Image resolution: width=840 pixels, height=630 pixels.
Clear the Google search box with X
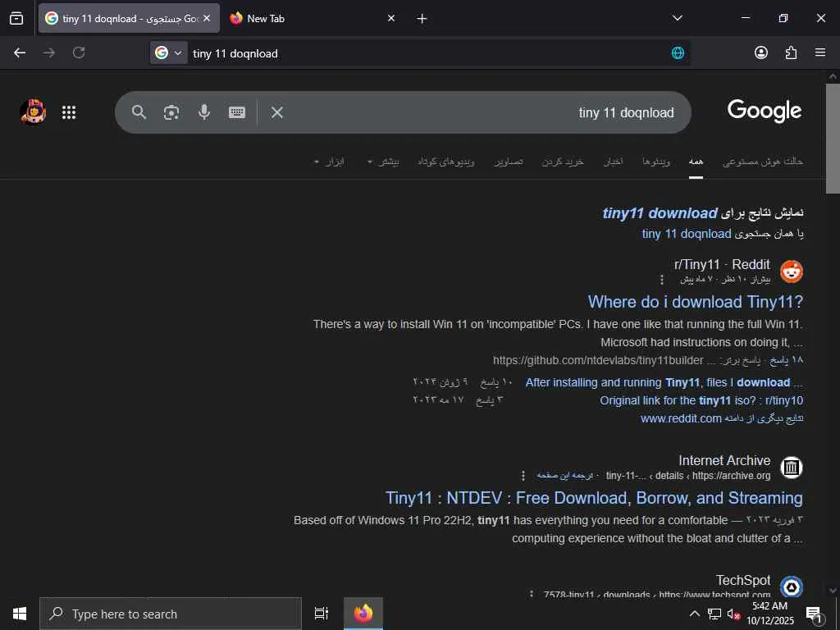[277, 112]
